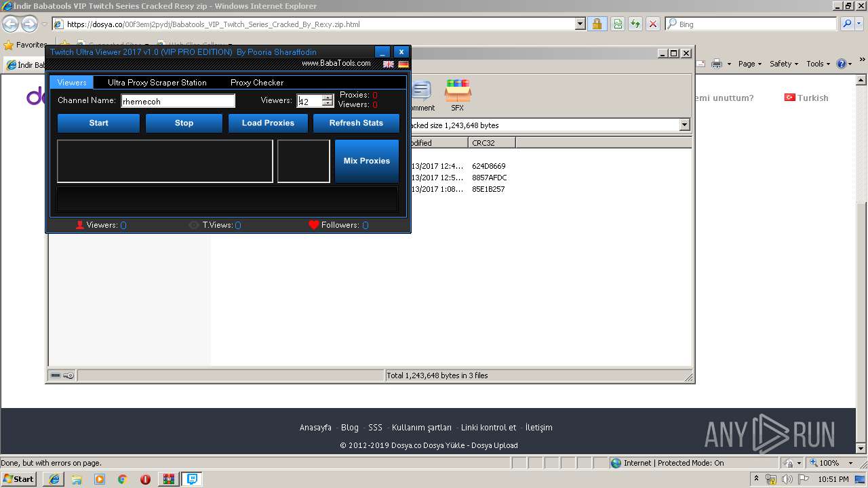Launch the Media Player taskbar icon

pos(100,479)
